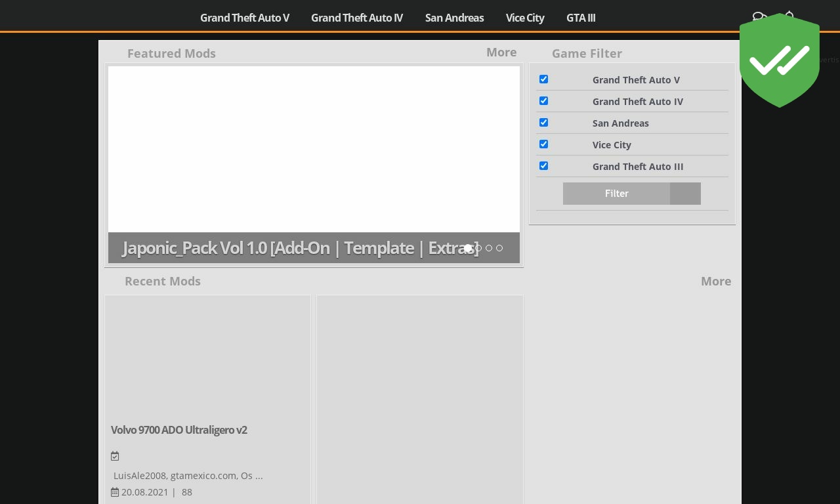Open Volvo 9700 ADO Ultraligero v2 mod

point(179,430)
